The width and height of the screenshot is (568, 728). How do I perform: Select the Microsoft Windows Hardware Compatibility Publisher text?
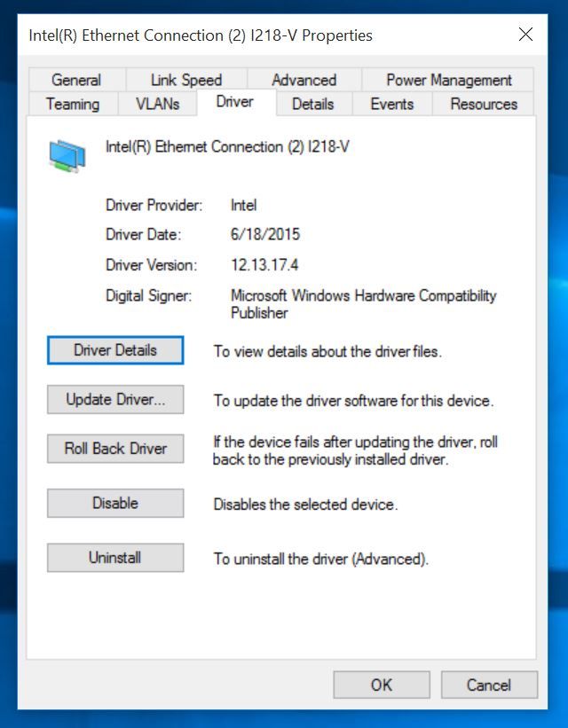[364, 304]
